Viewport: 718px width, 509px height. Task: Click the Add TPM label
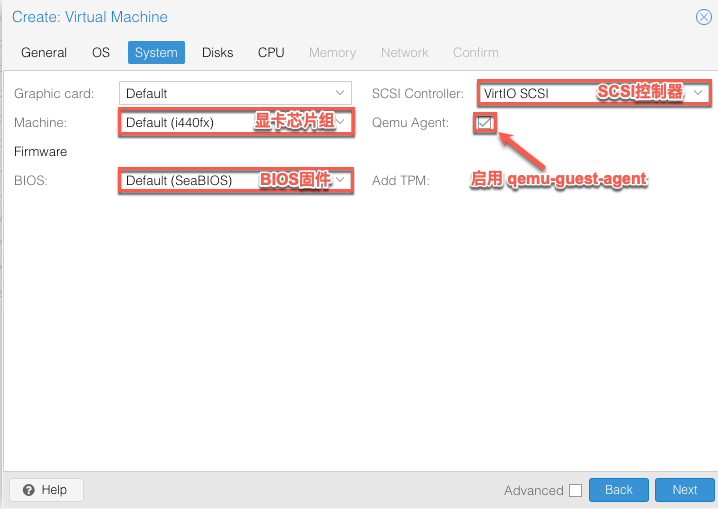(401, 181)
